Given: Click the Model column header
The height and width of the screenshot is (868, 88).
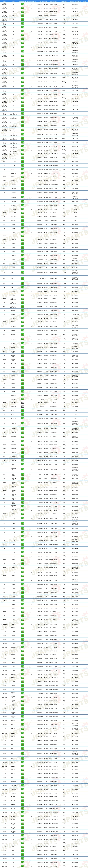Looking at the screenshot, I should [x=13, y=1].
